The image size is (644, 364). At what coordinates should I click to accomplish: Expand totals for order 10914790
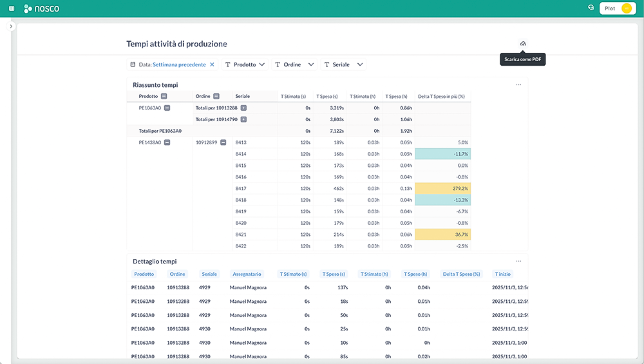pyautogui.click(x=243, y=119)
